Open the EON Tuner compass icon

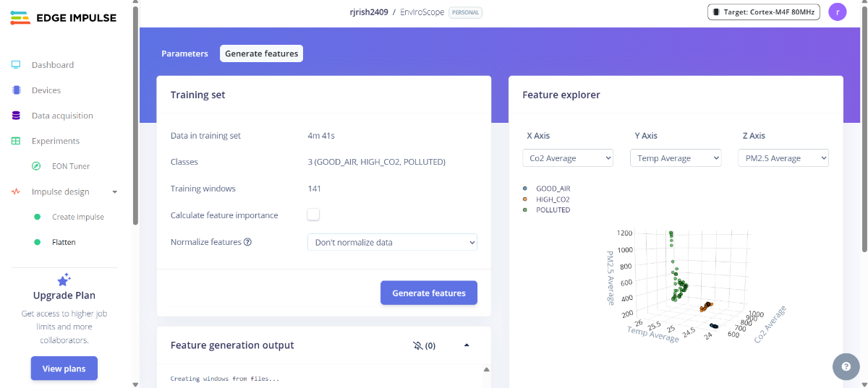pos(37,166)
